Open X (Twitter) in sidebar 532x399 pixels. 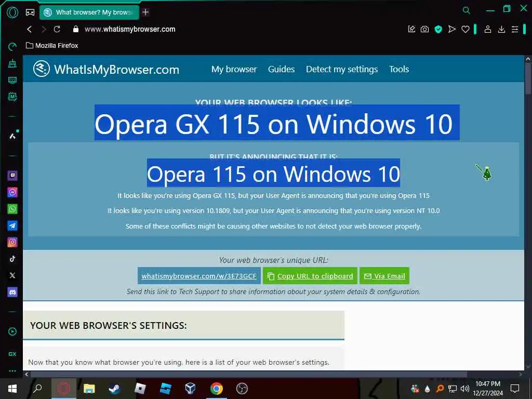coord(12,275)
